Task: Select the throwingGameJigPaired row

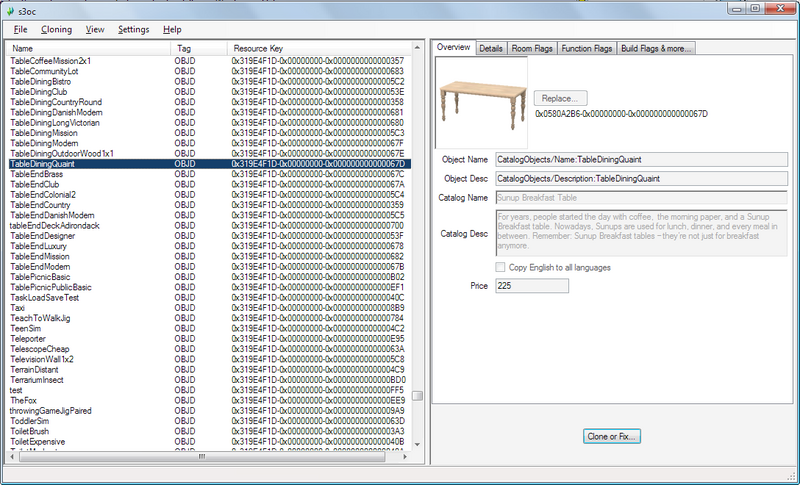Action: [x=210, y=411]
